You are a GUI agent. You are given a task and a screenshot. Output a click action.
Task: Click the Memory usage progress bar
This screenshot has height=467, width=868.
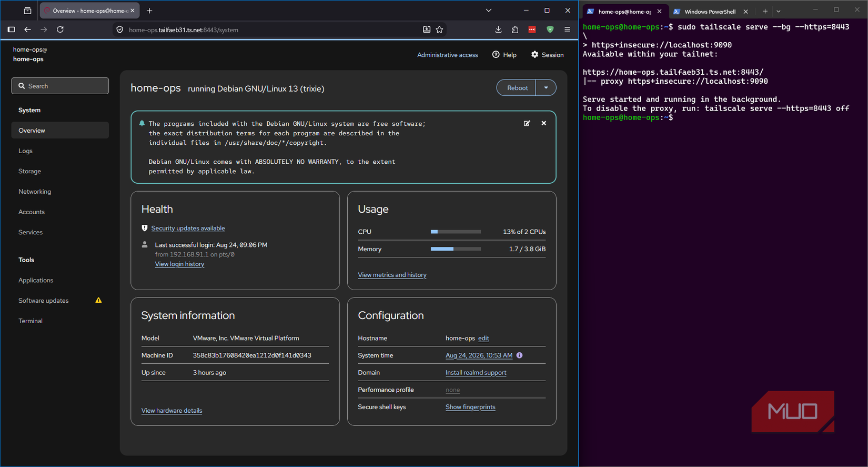coord(456,249)
